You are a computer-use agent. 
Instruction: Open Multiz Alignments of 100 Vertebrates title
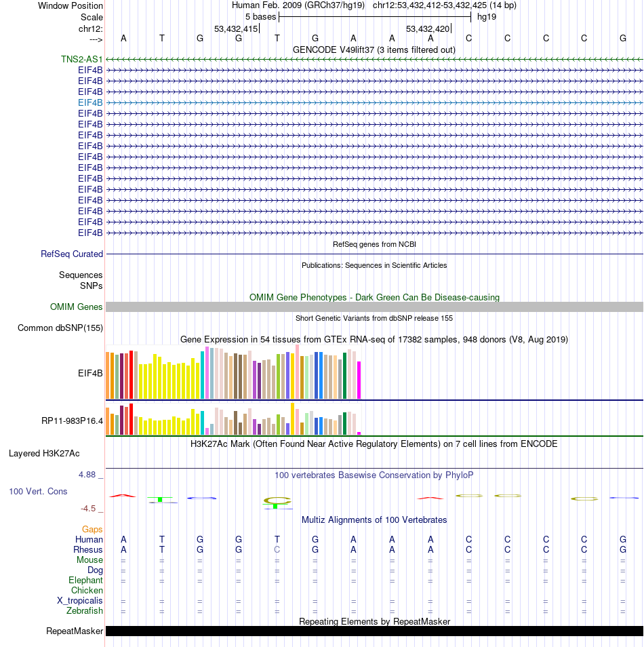374,520
